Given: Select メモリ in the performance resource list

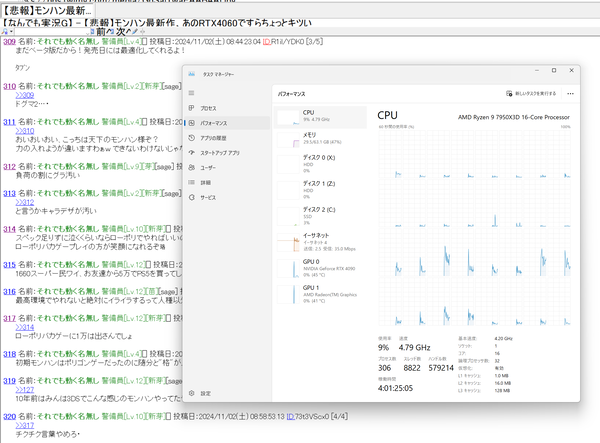Looking at the screenshot, I should click(x=321, y=139).
